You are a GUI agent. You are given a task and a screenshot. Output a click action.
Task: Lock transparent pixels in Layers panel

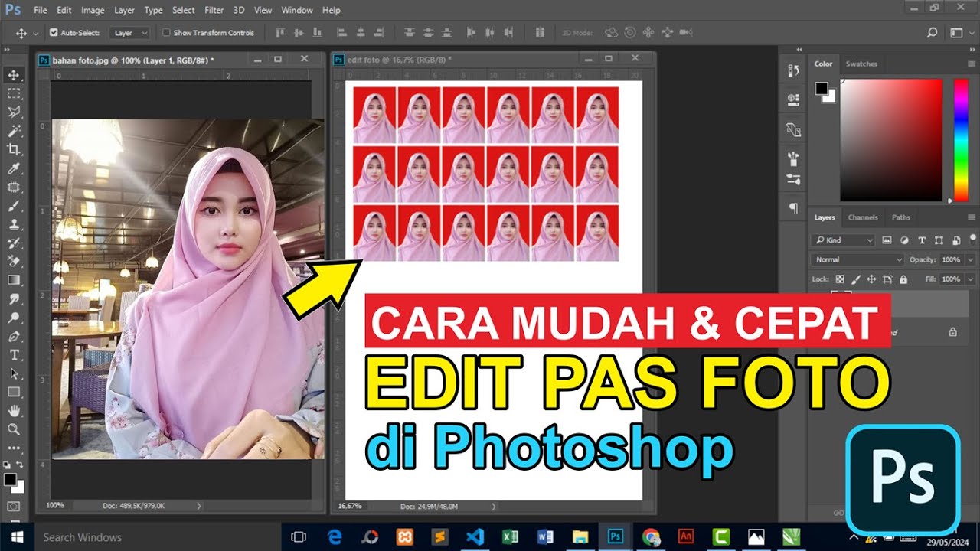[x=840, y=279]
